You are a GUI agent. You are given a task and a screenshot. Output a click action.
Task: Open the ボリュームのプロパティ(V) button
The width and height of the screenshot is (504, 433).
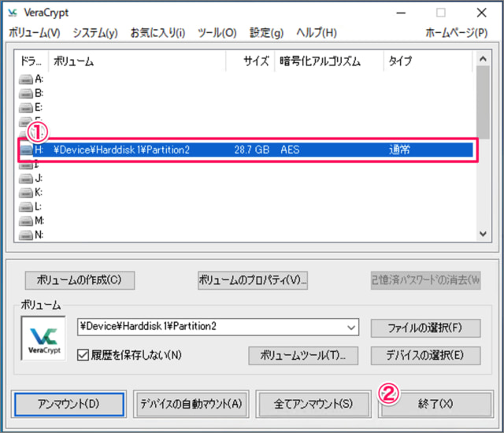click(252, 279)
